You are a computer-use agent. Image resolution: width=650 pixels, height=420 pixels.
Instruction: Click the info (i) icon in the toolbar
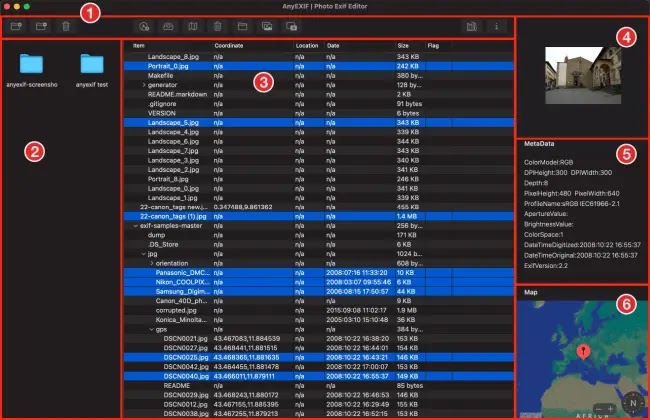496,27
